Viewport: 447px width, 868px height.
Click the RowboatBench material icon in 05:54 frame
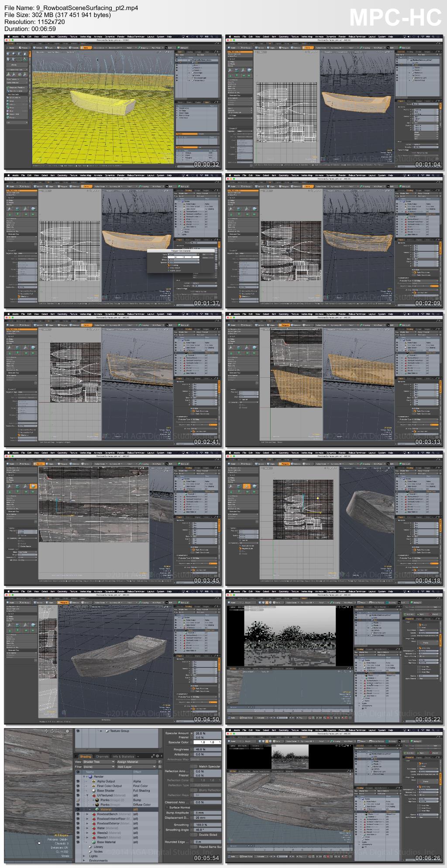[x=94, y=814]
